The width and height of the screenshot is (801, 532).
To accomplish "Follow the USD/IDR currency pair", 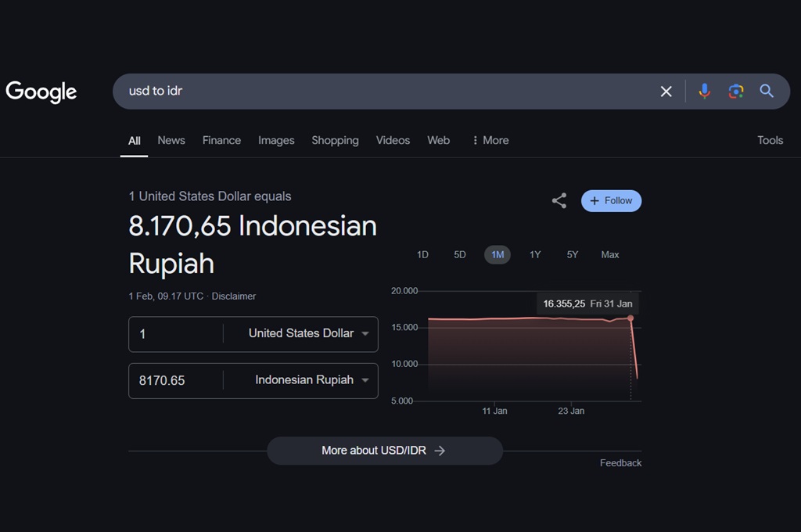I will click(x=611, y=201).
